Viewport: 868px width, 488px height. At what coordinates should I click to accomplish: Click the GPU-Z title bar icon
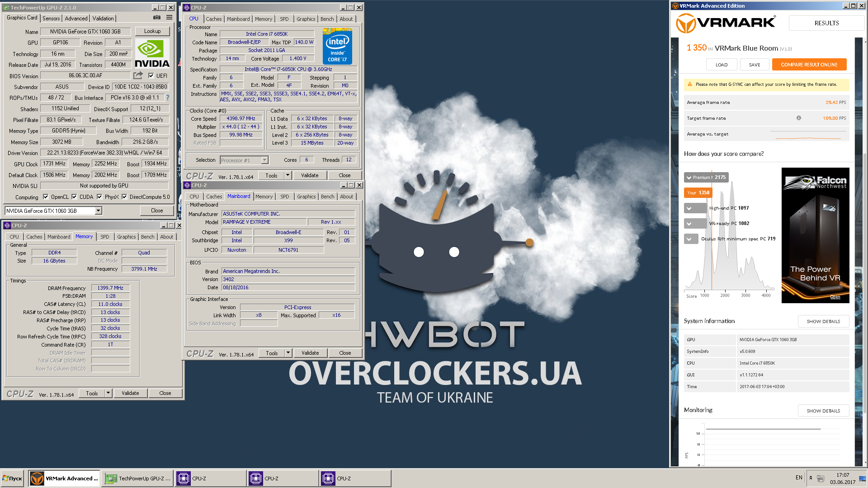click(6, 7)
